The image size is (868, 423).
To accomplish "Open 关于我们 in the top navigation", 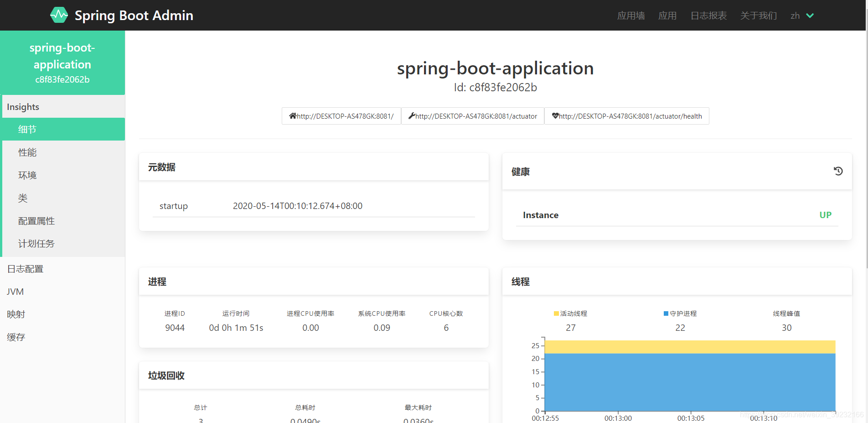I will coord(759,16).
